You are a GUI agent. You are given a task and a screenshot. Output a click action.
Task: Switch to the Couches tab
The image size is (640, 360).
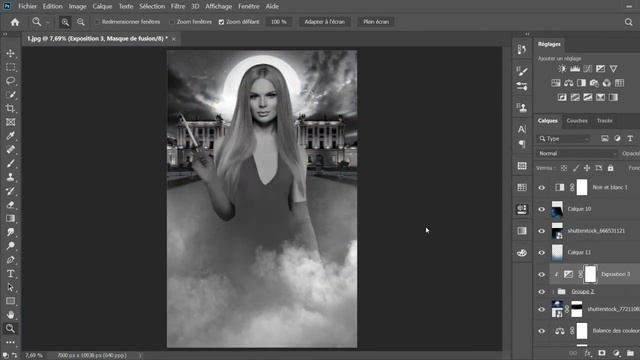577,121
